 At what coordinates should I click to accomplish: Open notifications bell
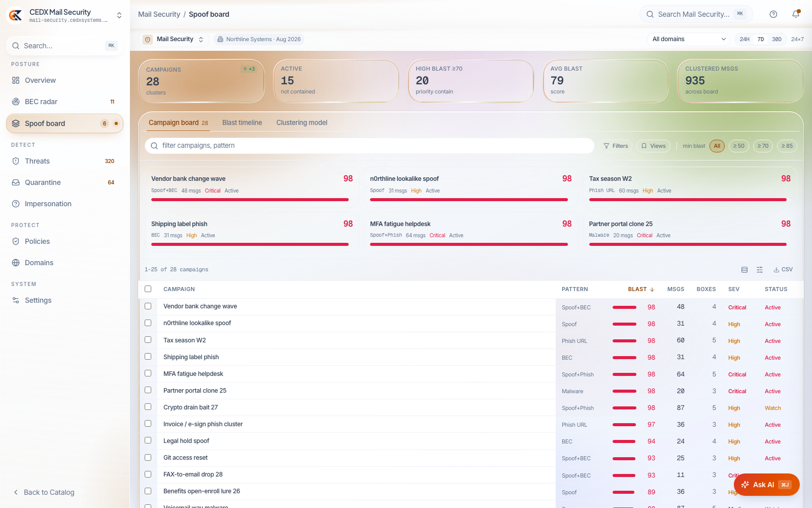point(796,14)
